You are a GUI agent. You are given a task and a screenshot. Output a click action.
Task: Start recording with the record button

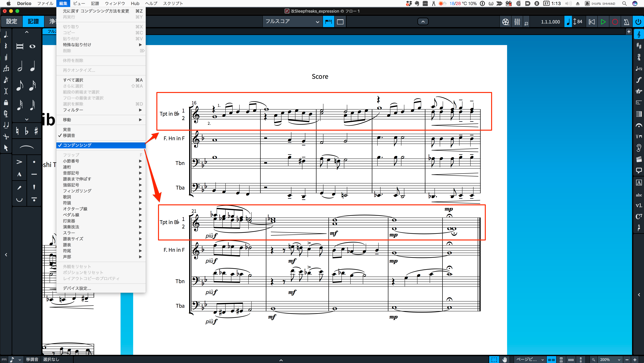click(x=615, y=22)
